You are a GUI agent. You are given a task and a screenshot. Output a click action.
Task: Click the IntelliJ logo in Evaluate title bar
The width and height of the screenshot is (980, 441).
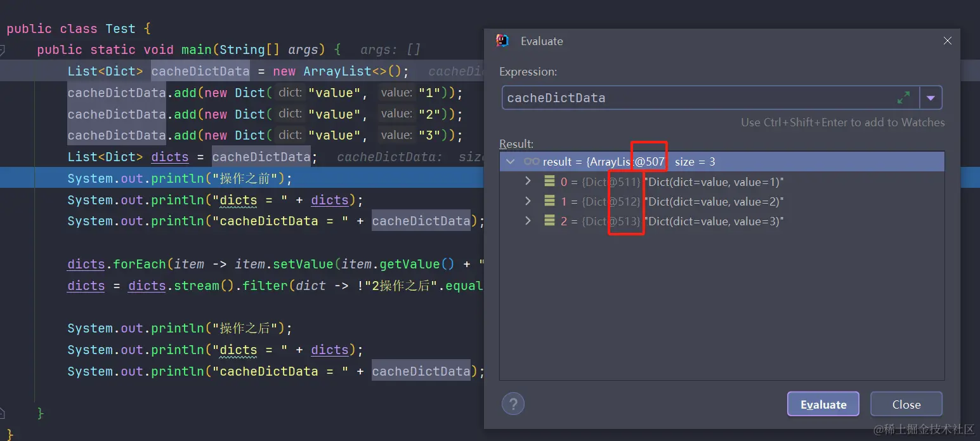click(x=502, y=41)
